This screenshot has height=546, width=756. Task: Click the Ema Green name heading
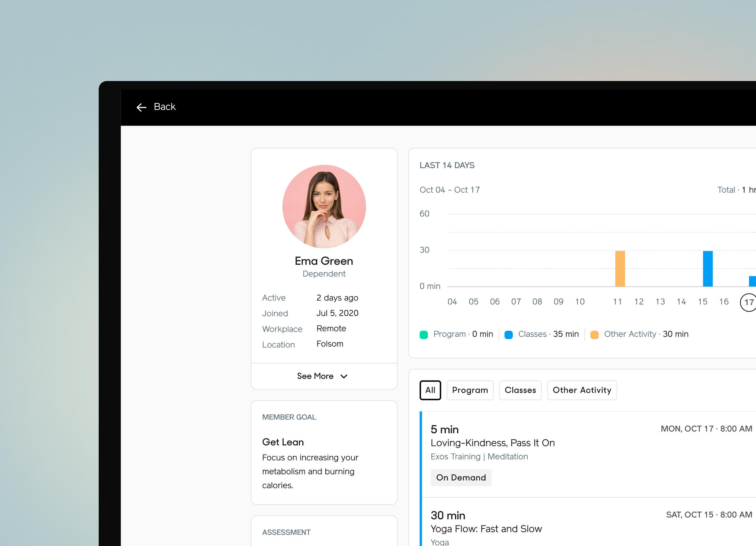point(324,261)
